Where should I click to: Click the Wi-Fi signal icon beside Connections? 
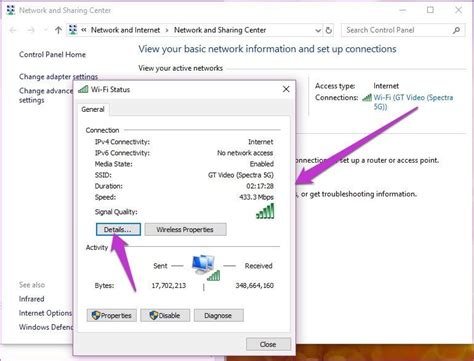click(x=367, y=98)
